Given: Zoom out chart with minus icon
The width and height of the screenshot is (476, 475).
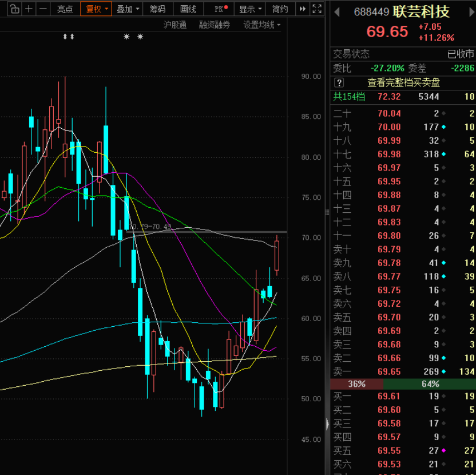Looking at the screenshot, I should tap(43, 9).
